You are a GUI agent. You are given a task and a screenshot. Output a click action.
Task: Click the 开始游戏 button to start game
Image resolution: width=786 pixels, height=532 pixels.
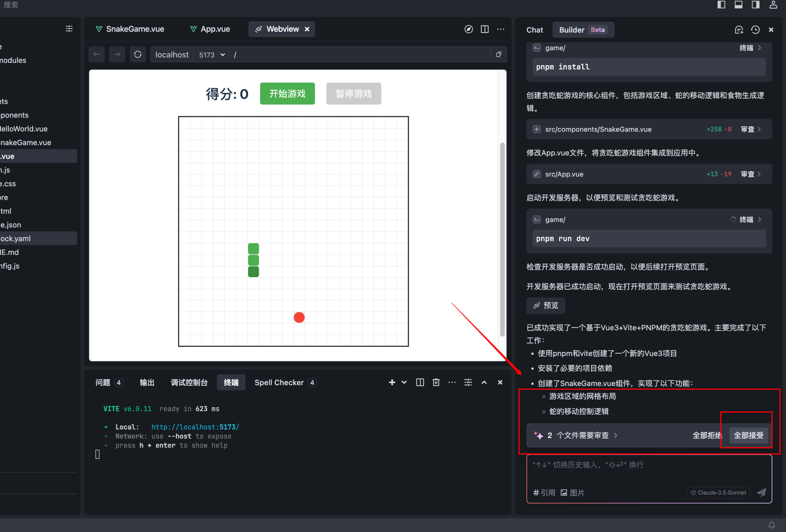click(x=287, y=94)
